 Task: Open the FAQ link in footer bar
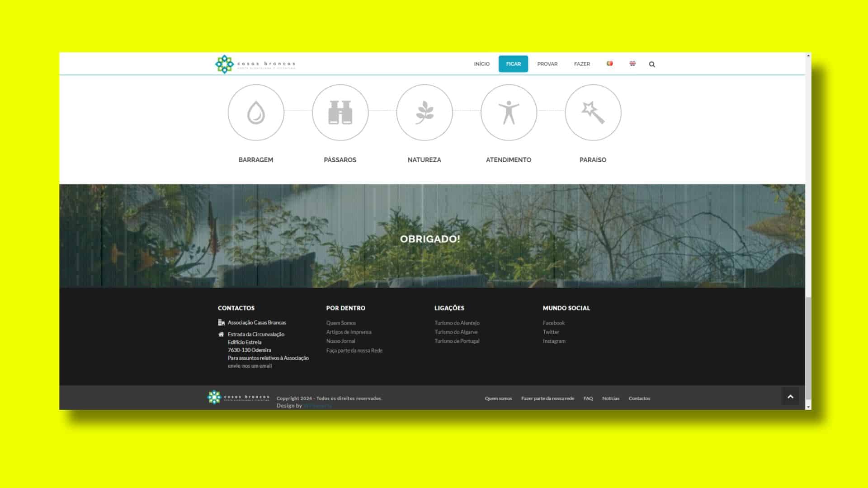(x=588, y=399)
